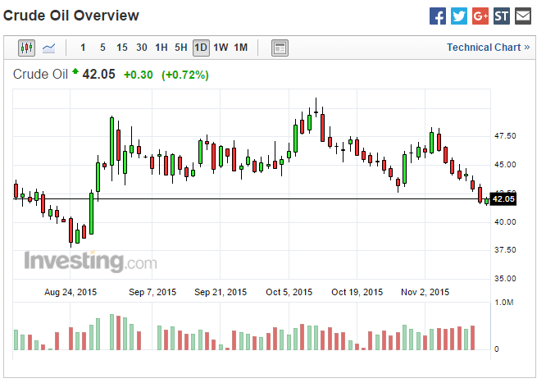Select the 1M timeframe
546x392 pixels.
[x=240, y=48]
